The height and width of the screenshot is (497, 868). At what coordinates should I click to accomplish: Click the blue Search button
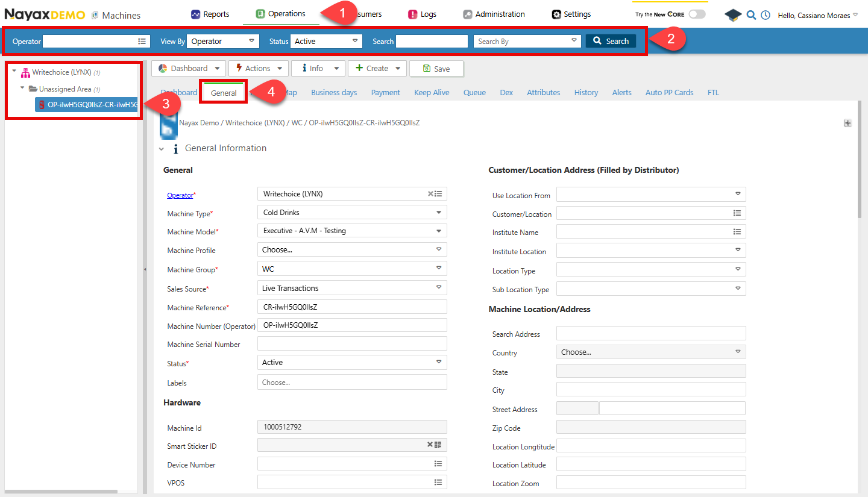(x=611, y=41)
